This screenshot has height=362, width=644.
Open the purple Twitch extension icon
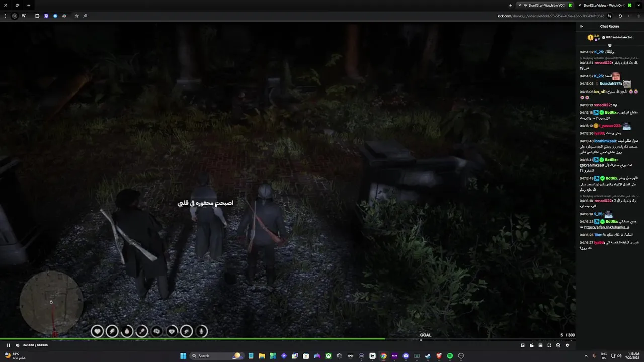pos(46,16)
